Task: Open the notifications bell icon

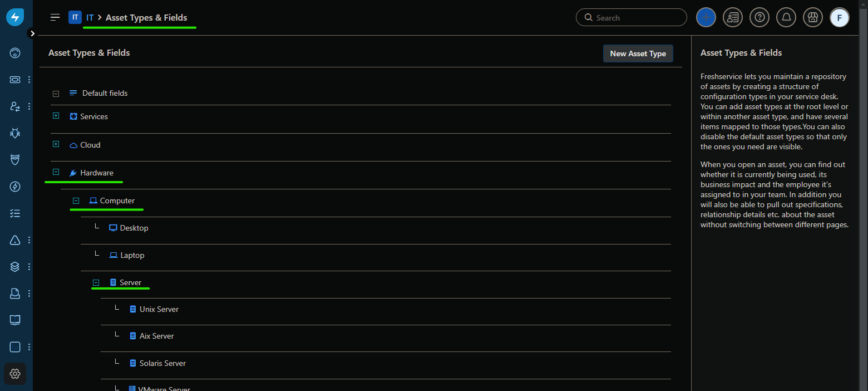Action: pos(786,17)
